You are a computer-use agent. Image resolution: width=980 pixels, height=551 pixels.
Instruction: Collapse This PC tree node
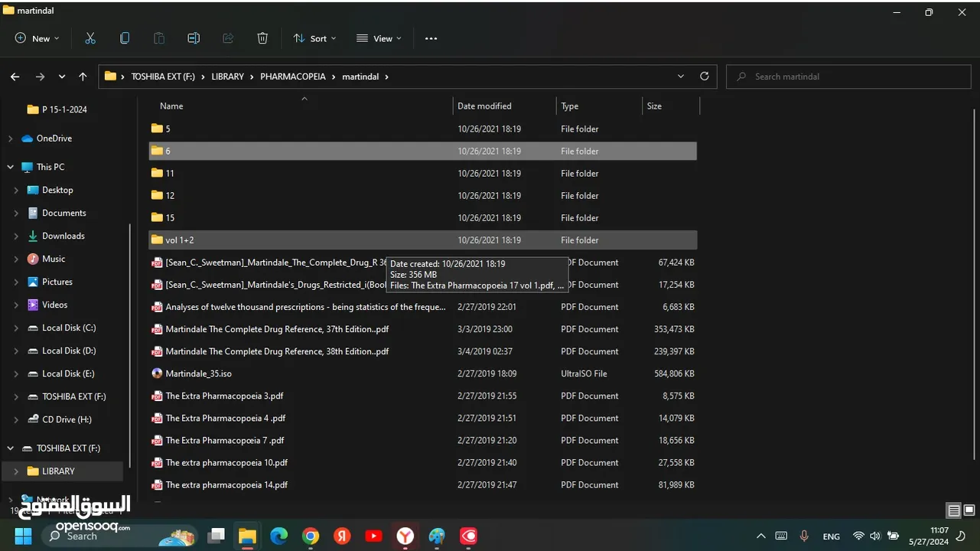point(10,167)
